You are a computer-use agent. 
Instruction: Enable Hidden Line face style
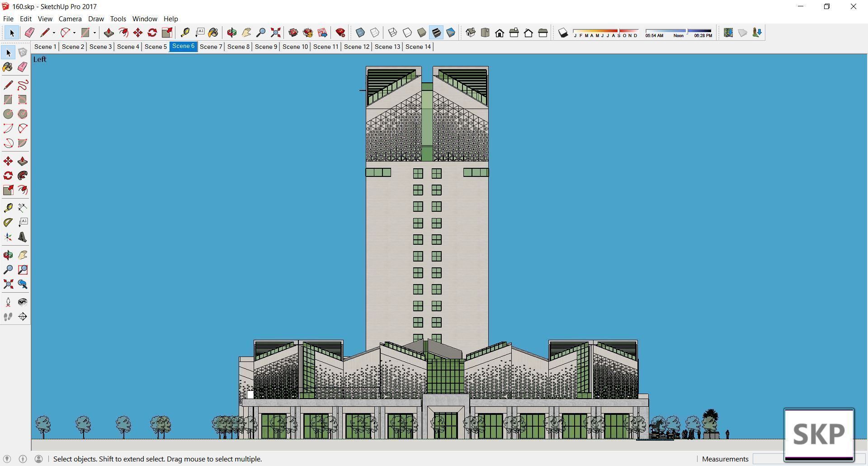coord(407,33)
